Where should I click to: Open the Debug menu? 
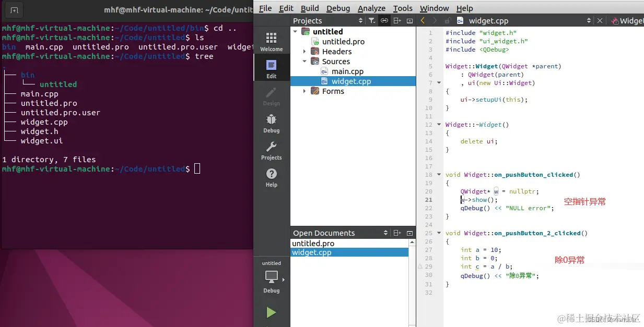point(338,8)
